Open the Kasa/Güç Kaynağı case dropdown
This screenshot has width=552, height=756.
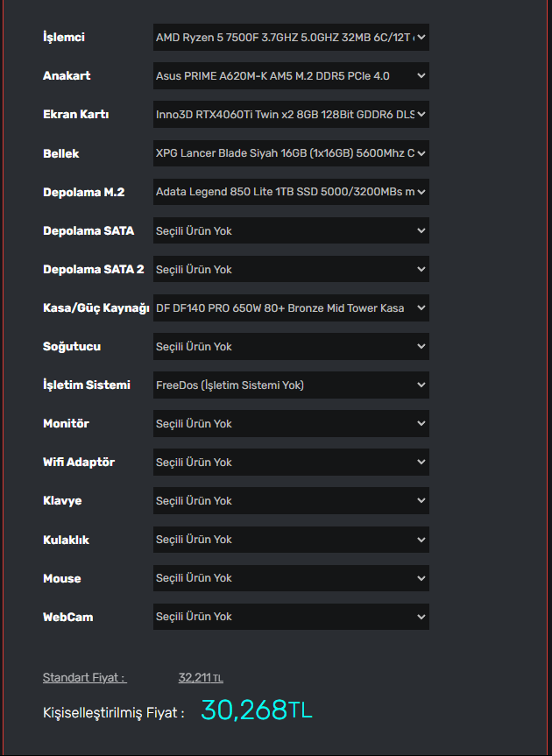tap(291, 307)
